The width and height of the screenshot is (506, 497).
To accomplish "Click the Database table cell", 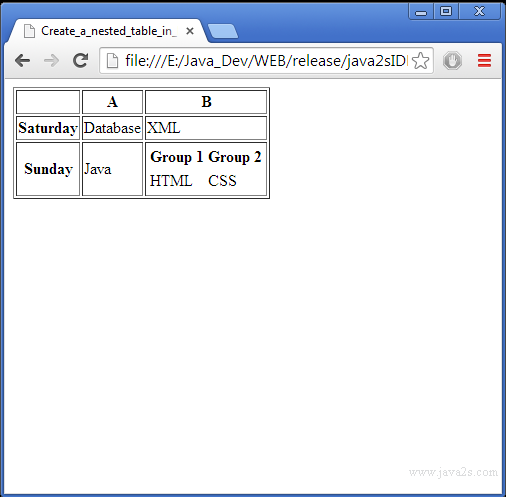I will coord(112,128).
